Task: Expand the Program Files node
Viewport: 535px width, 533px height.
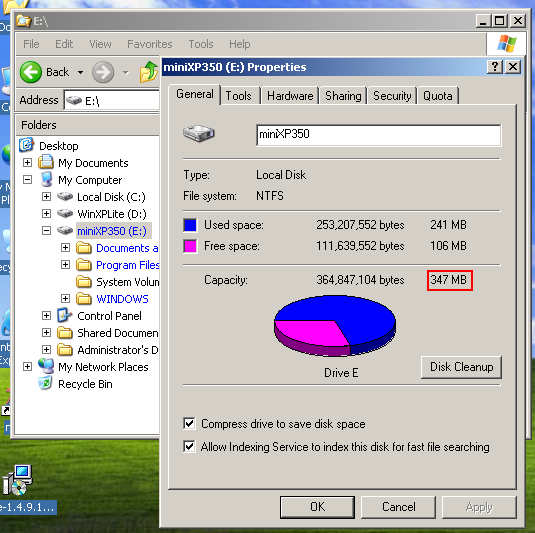Action: [66, 264]
